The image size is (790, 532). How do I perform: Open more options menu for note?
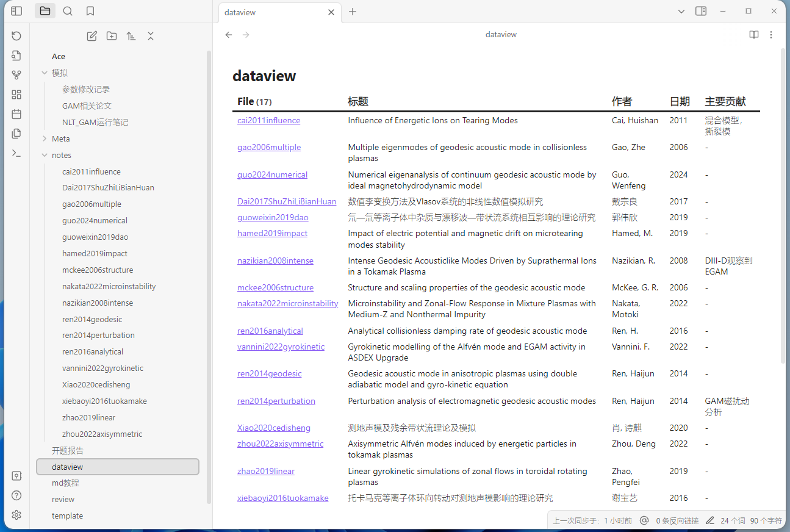(771, 35)
